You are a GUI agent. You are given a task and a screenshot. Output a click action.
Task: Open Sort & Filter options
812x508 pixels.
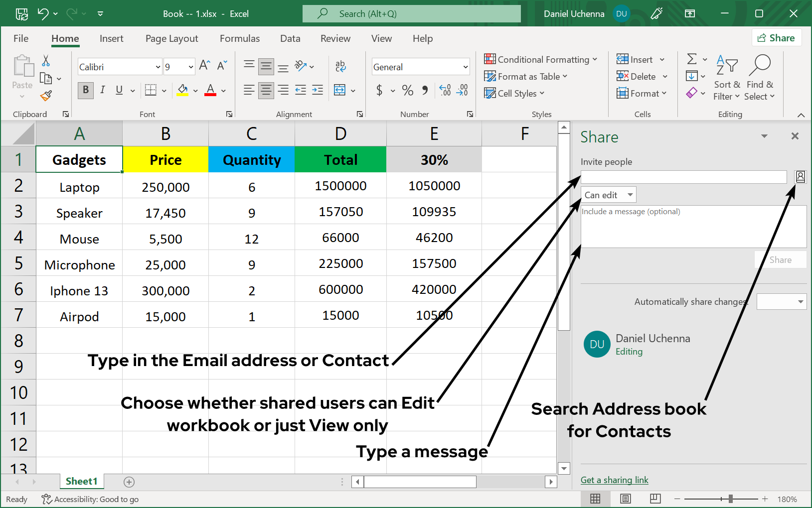[x=727, y=77]
